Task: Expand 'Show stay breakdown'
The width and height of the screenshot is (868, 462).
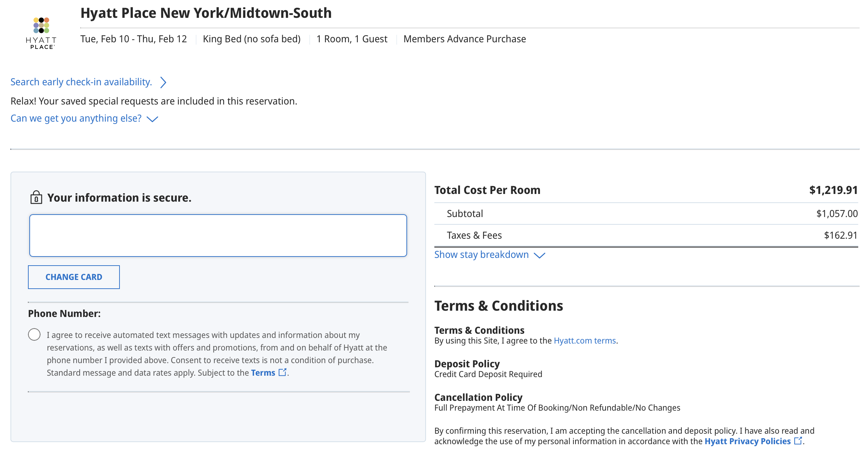Action: tap(490, 255)
